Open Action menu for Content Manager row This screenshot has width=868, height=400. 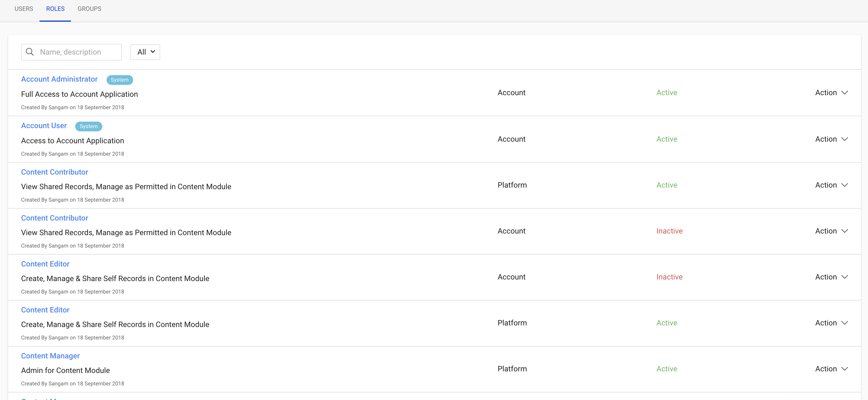(x=831, y=369)
